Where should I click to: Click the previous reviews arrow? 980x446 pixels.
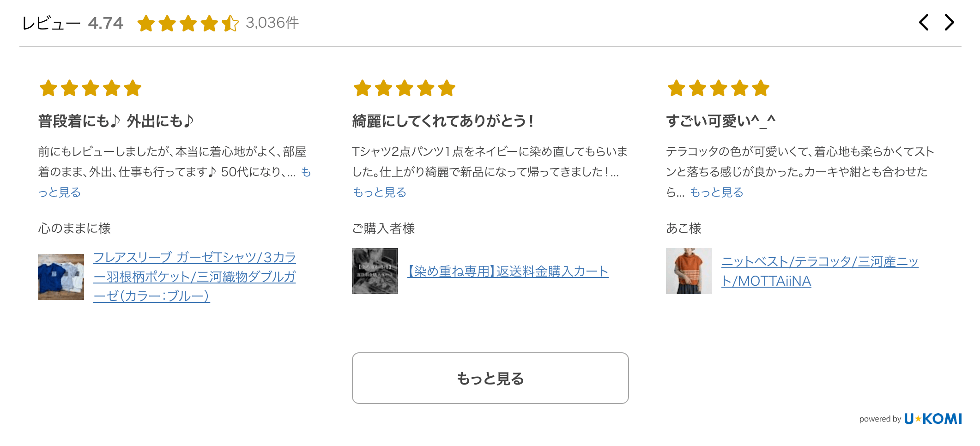tap(924, 23)
